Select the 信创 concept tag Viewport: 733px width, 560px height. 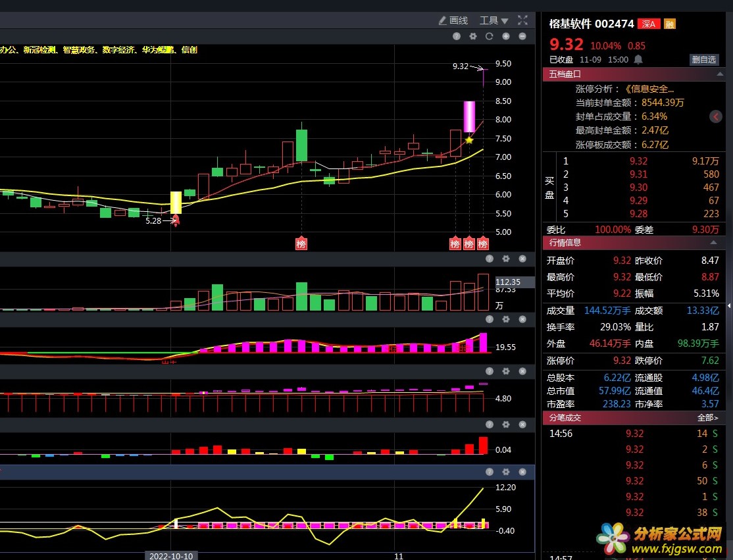pos(190,49)
